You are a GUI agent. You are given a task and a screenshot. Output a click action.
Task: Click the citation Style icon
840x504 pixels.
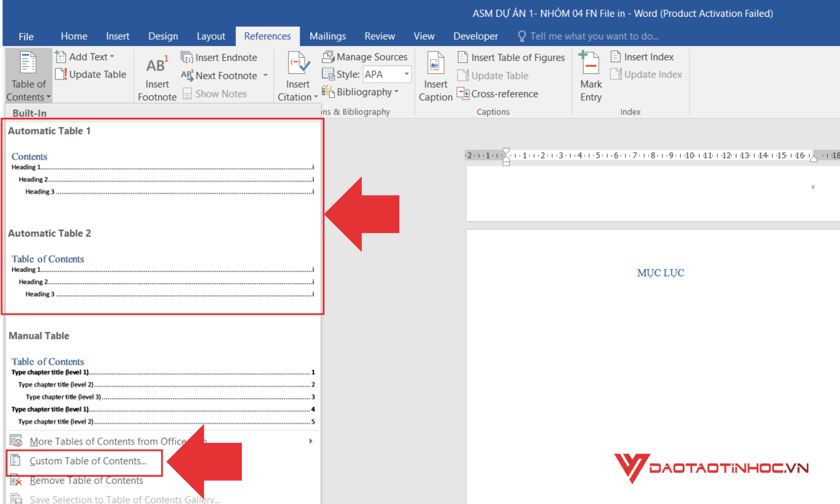point(328,74)
